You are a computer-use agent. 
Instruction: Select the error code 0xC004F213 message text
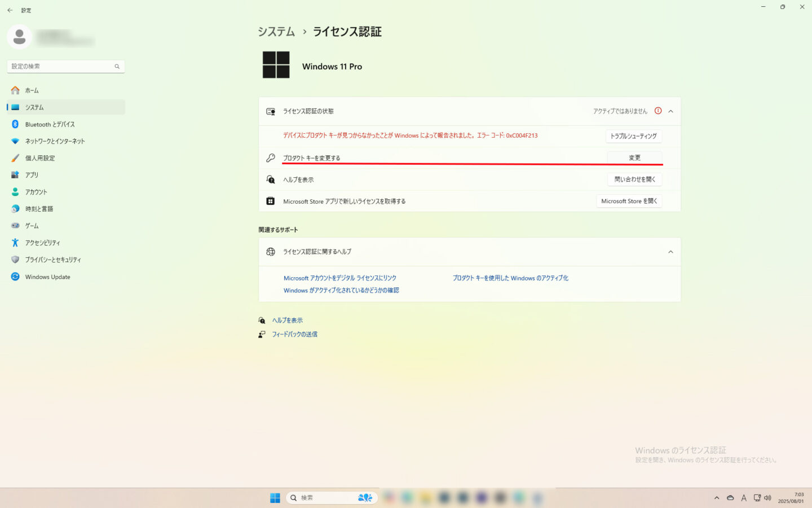click(410, 135)
